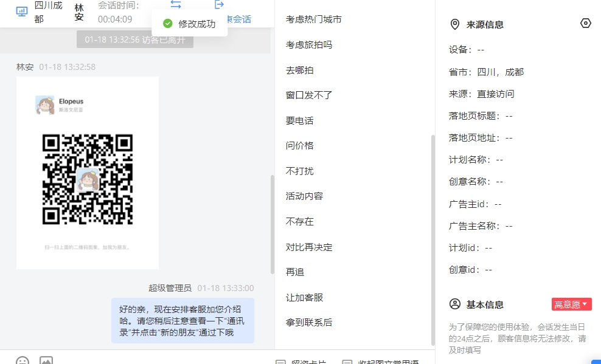Click the 访客已离开 system notice
Viewport: 601px width, 364px height.
click(x=135, y=40)
